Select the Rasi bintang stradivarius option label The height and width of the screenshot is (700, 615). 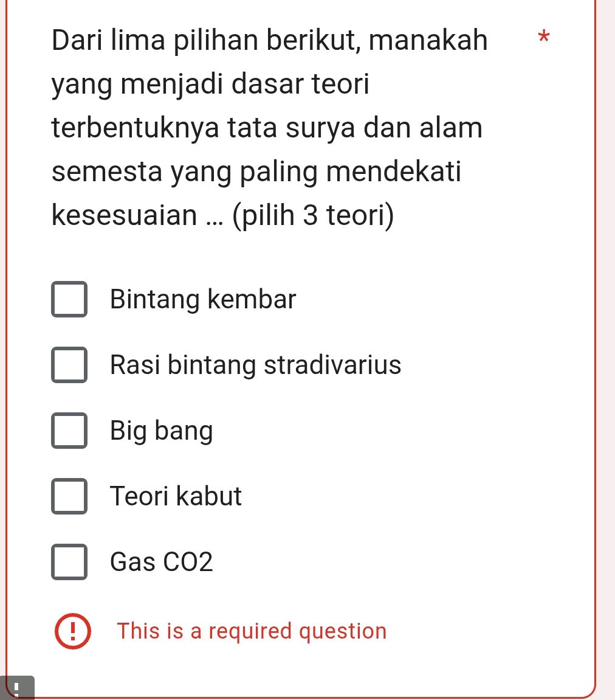(255, 365)
